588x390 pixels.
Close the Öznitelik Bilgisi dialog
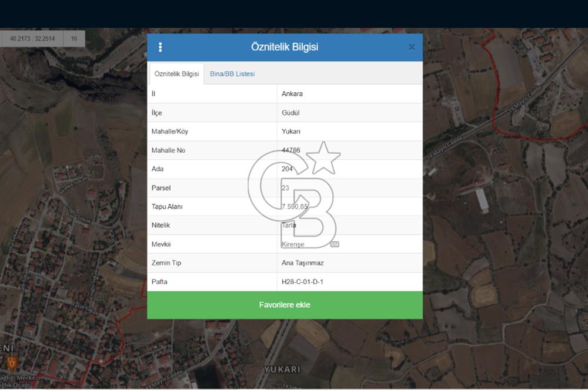pos(412,47)
